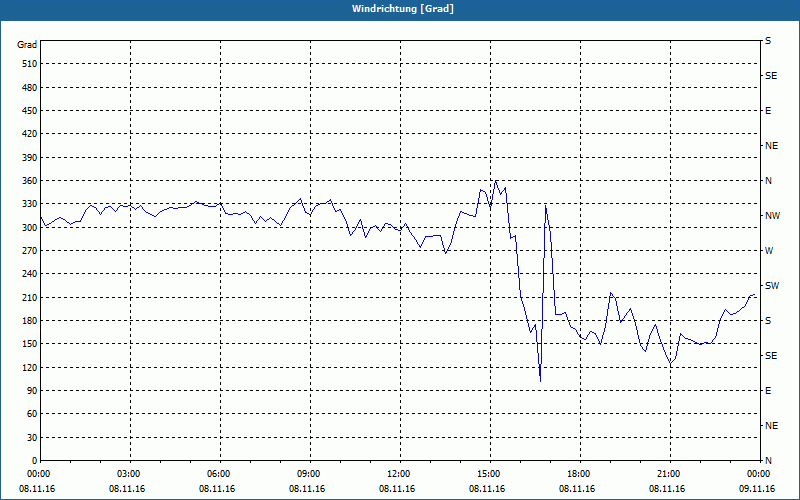
Task: Click the 21:00 time label
Action: click(669, 474)
